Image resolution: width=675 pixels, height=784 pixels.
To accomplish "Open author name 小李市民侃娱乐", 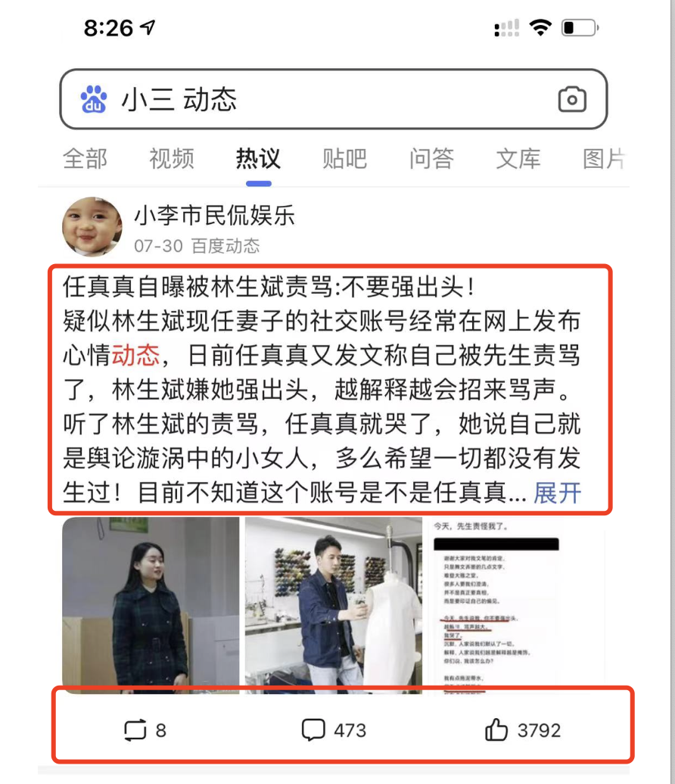I will (x=214, y=216).
